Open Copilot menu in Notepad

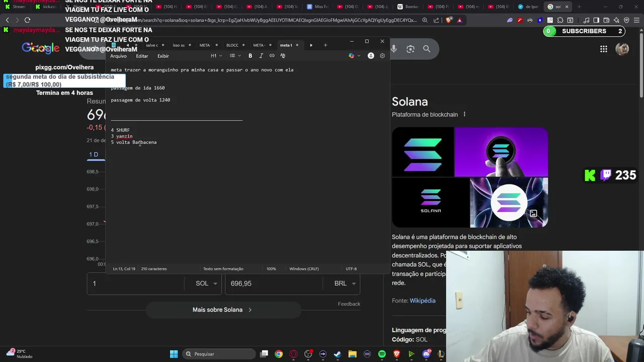click(x=354, y=56)
